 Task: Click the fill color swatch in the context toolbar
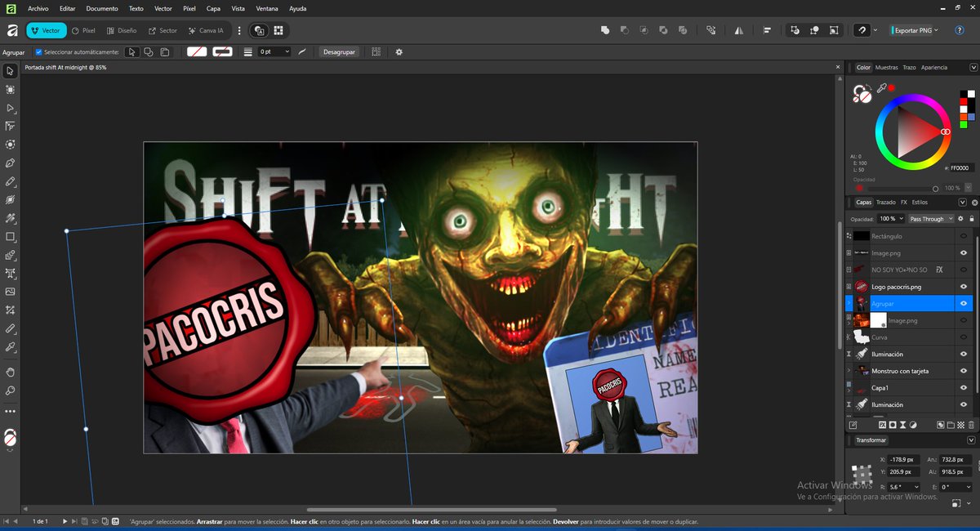pyautogui.click(x=196, y=51)
